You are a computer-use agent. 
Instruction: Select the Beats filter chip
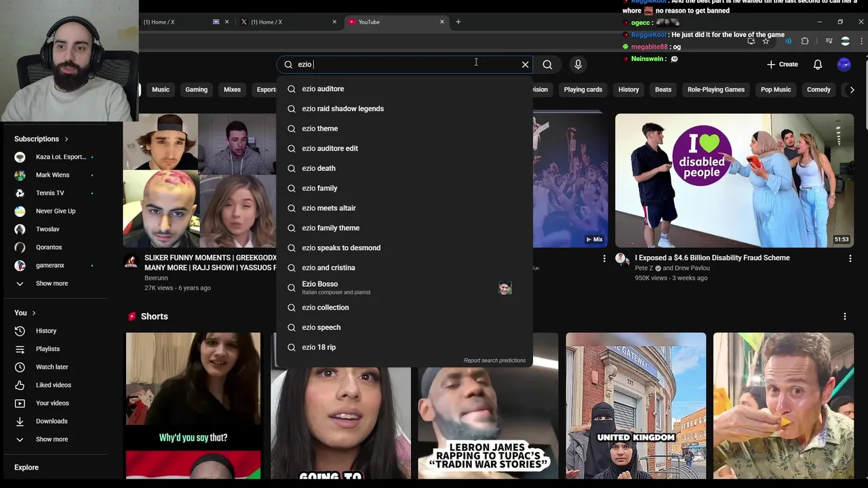(663, 89)
